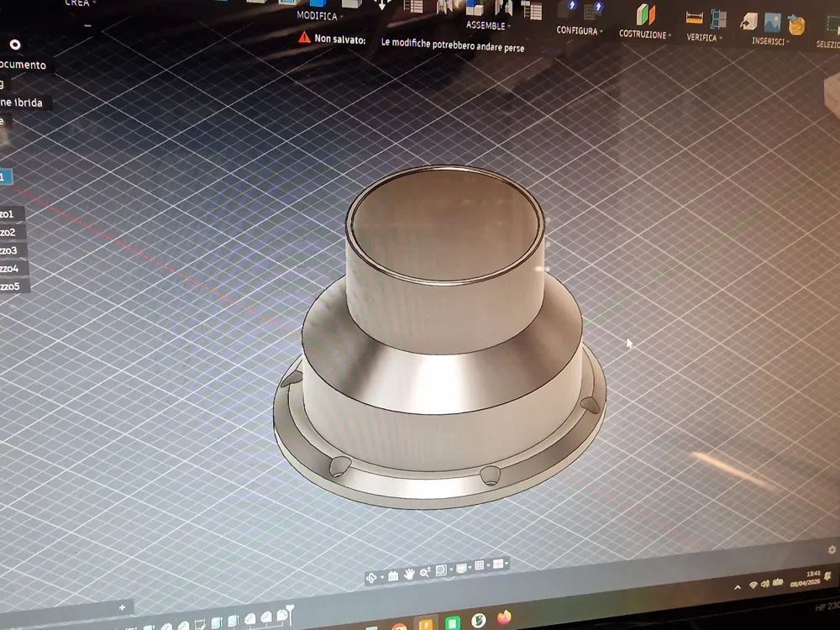Select the Zoom magnifier tool
The width and height of the screenshot is (840, 630).
click(x=425, y=572)
